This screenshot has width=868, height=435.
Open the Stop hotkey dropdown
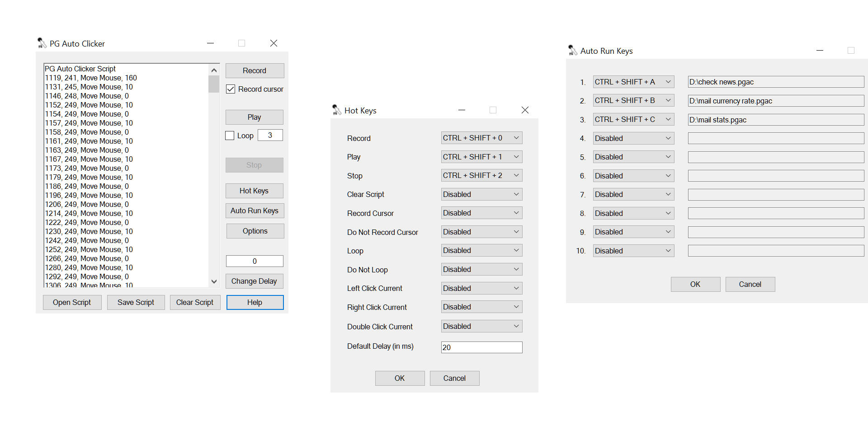click(x=482, y=175)
